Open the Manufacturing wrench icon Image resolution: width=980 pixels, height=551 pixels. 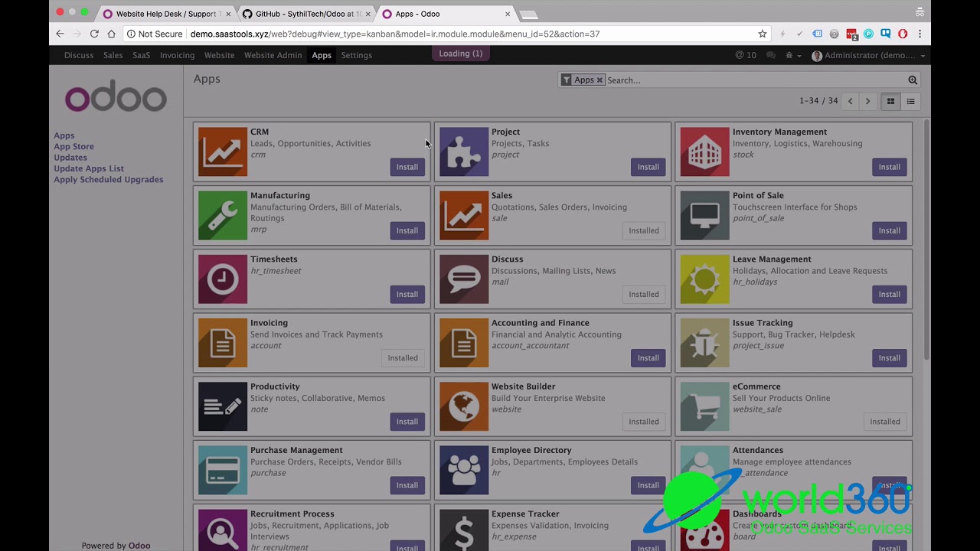pyautogui.click(x=223, y=215)
